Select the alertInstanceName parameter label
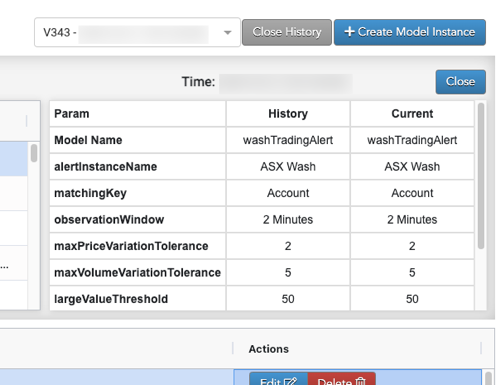This screenshot has height=385, width=500. click(x=106, y=166)
